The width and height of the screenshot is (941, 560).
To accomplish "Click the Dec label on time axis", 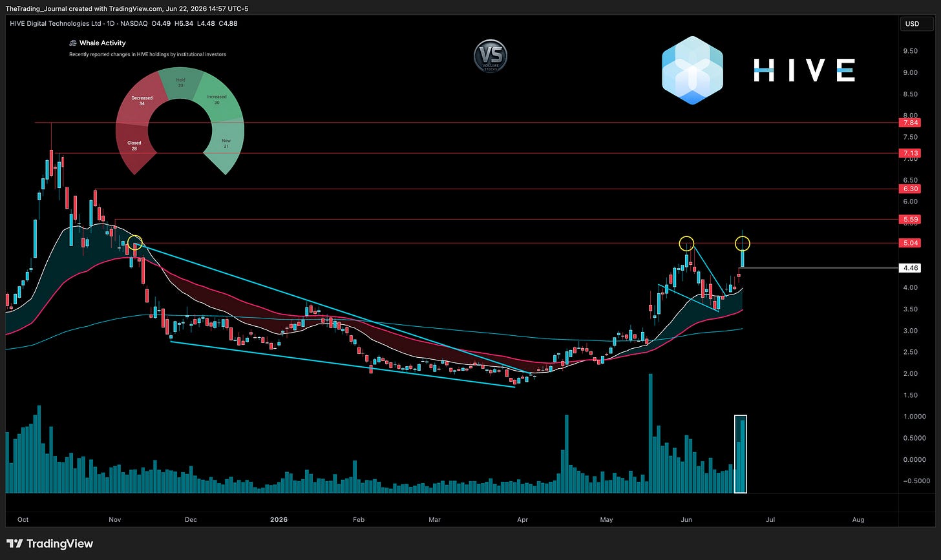I will tap(191, 519).
